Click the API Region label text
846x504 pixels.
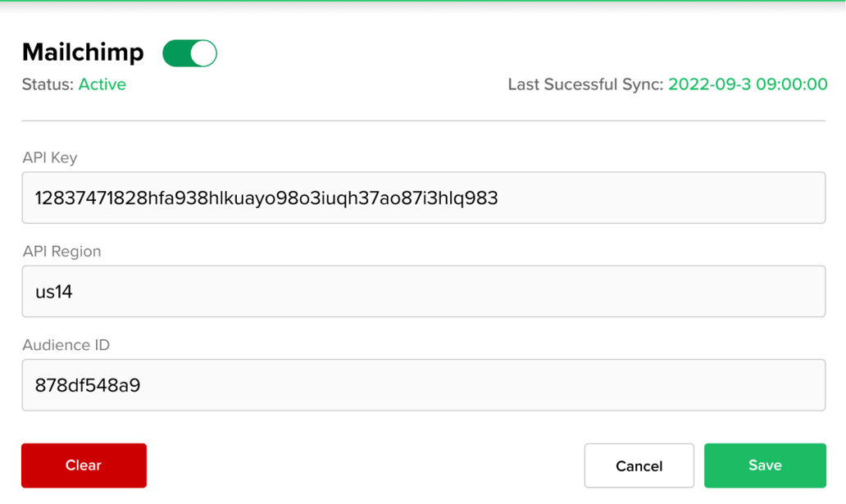pyautogui.click(x=60, y=252)
